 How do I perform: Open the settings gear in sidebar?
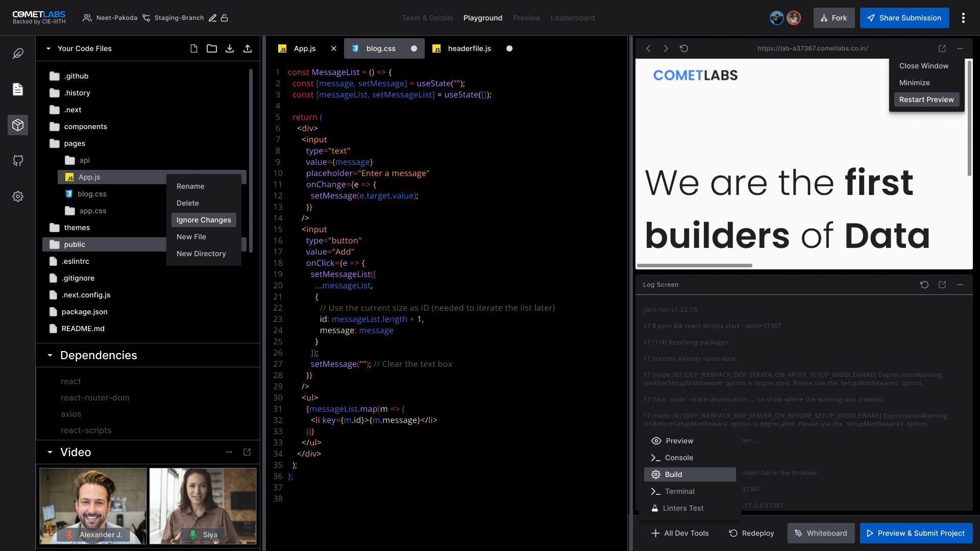pyautogui.click(x=18, y=196)
